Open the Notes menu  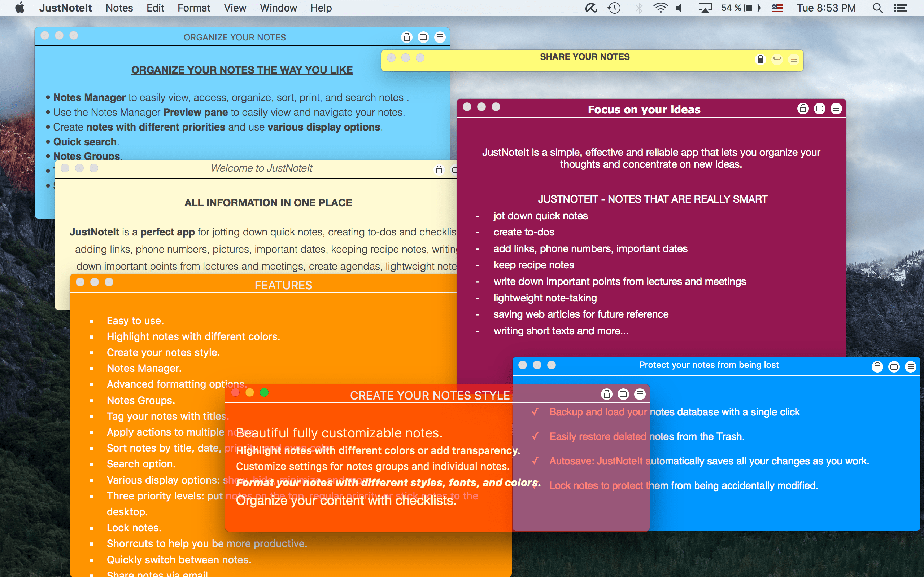tap(119, 8)
